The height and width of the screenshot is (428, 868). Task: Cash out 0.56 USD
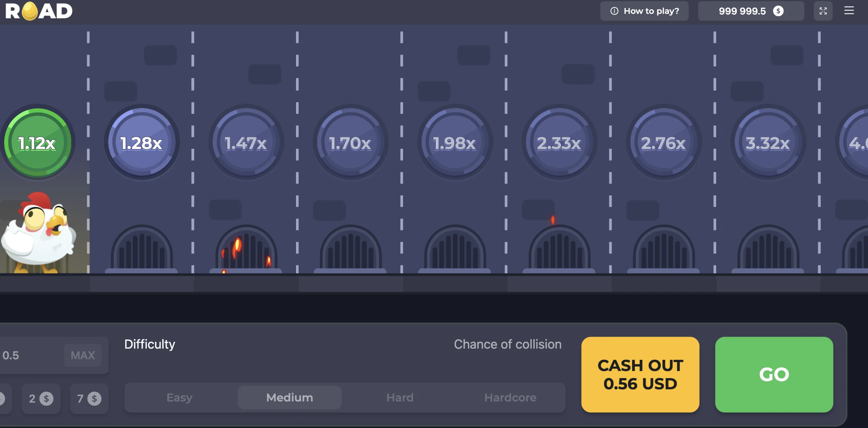pos(640,374)
